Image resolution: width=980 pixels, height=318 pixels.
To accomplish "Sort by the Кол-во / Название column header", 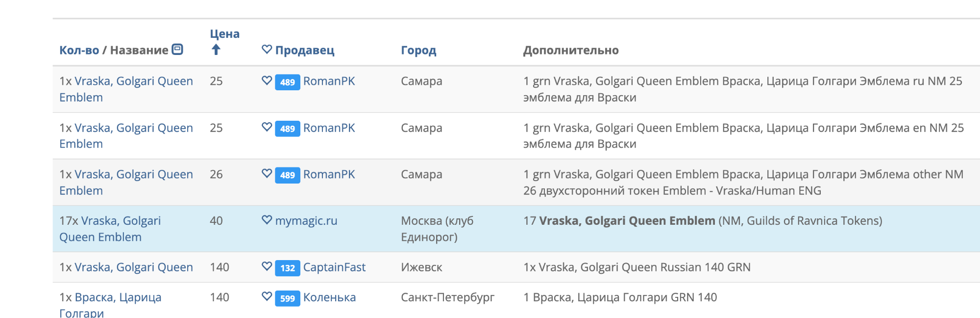I will (114, 50).
